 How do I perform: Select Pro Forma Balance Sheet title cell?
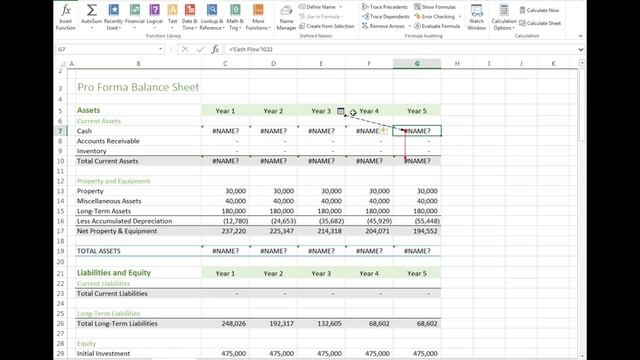coord(138,87)
